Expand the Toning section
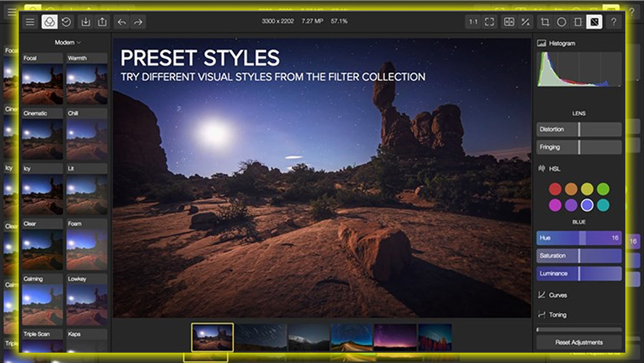 (x=557, y=315)
